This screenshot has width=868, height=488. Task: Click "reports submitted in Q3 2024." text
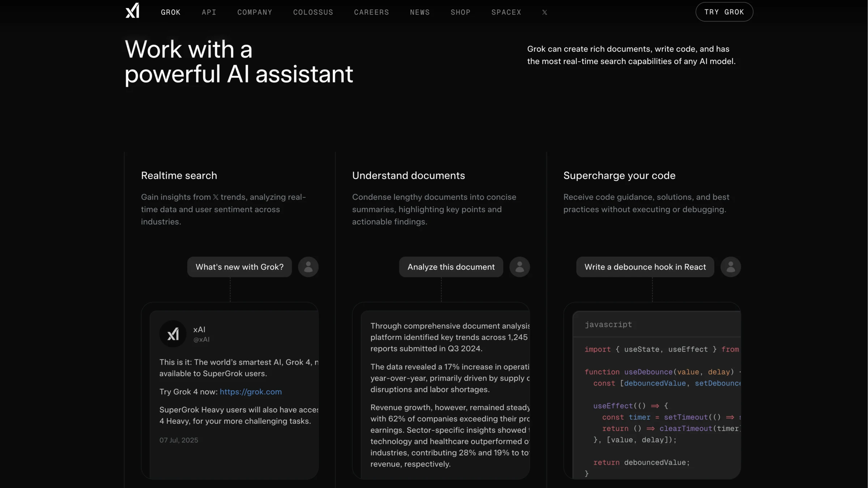(426, 349)
